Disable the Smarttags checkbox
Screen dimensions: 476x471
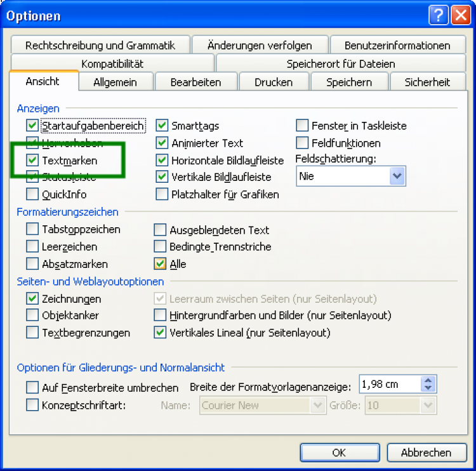click(162, 126)
